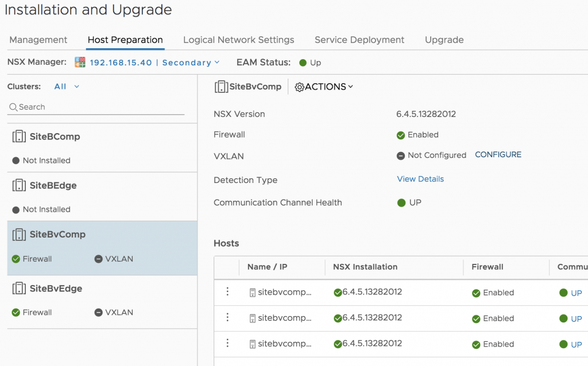
Task: Click the Firewall check icon under SiteBvComp in list
Action: tap(16, 259)
